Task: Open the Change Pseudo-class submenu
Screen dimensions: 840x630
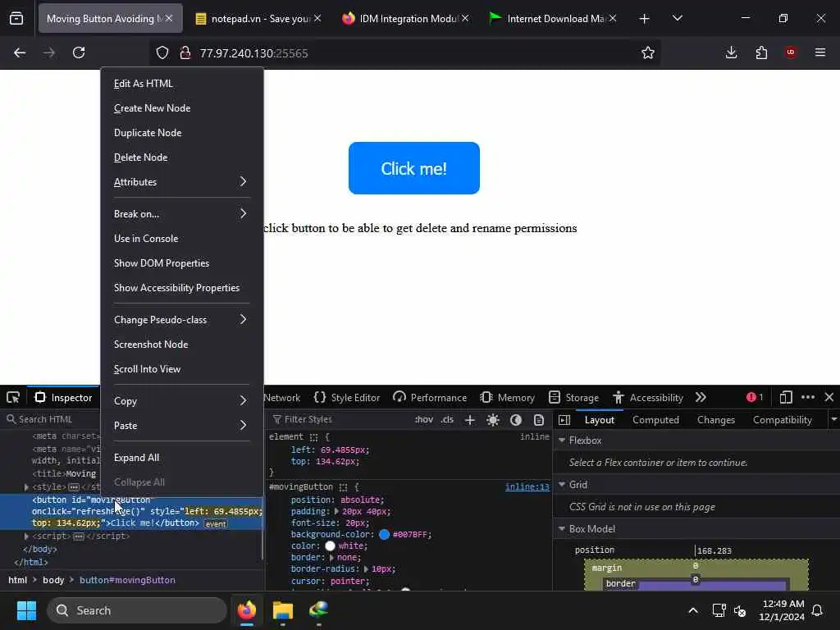Action: tap(181, 320)
